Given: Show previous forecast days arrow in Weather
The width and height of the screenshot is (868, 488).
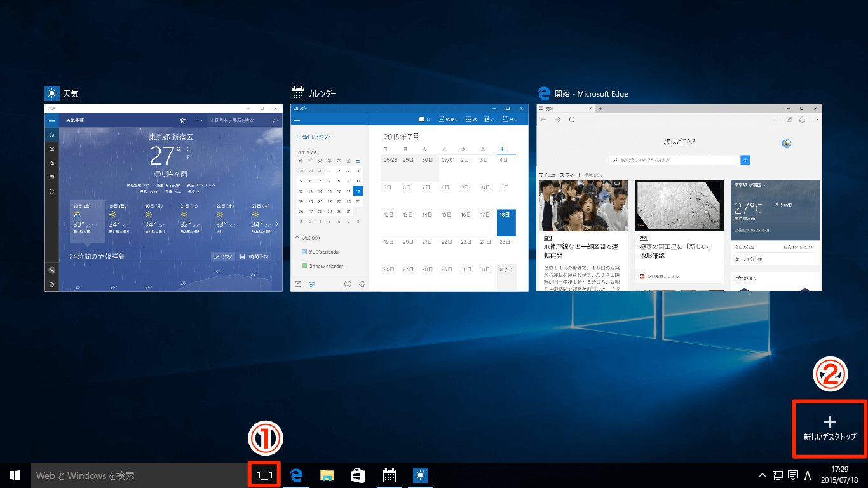Looking at the screenshot, I should (x=64, y=224).
